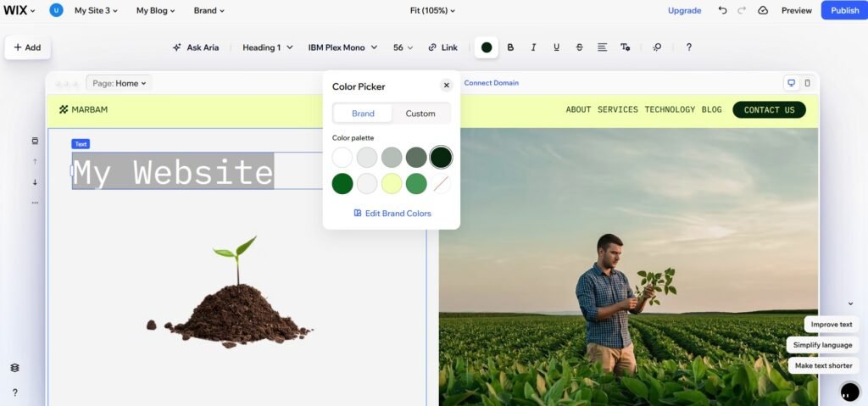Click the section layout icon in the left sidebar
The height and width of the screenshot is (406, 868).
[x=35, y=142]
